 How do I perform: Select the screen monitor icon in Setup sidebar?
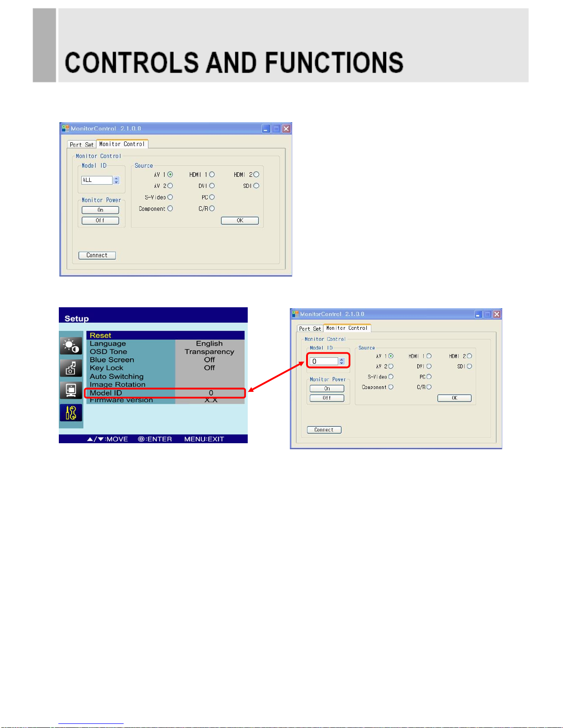coord(71,390)
